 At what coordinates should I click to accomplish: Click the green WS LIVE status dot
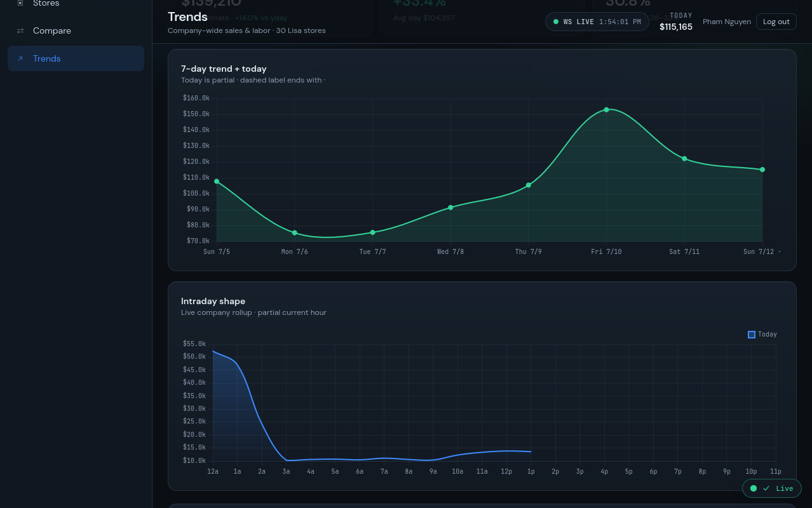[556, 22]
